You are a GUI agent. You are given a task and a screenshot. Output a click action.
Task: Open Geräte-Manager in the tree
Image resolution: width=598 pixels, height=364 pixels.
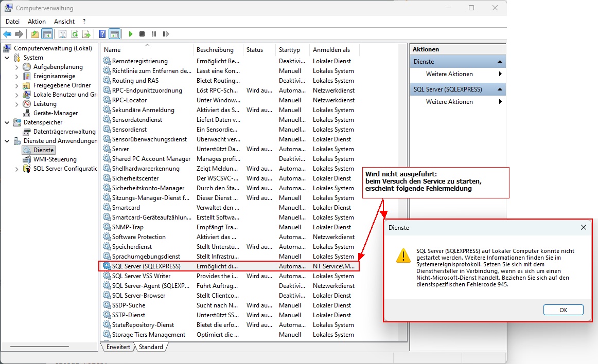coord(56,113)
